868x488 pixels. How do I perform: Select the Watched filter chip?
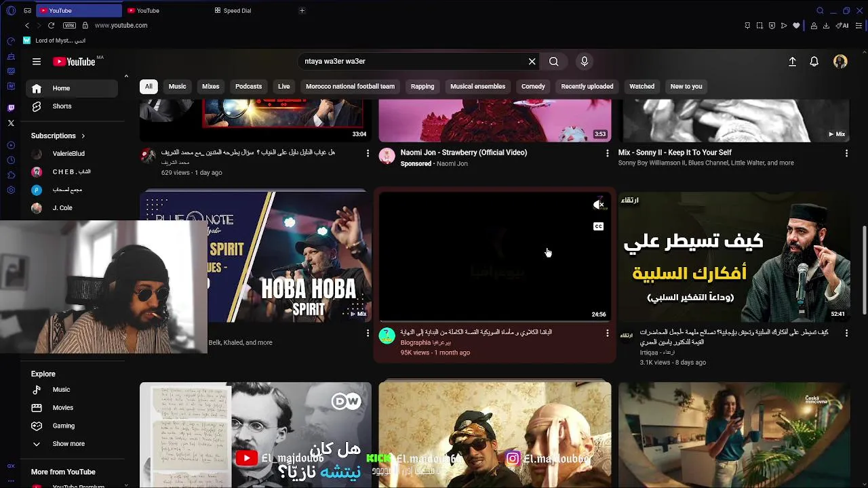[x=642, y=86]
